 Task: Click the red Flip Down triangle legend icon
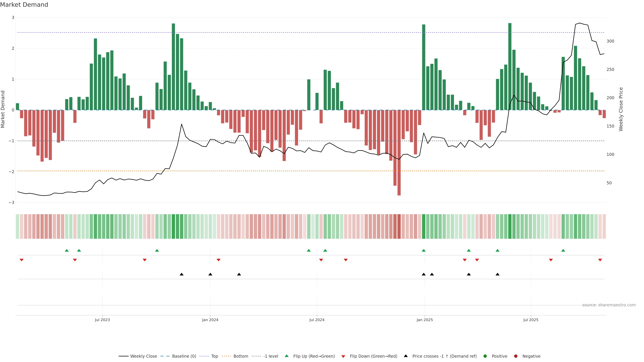click(x=343, y=356)
